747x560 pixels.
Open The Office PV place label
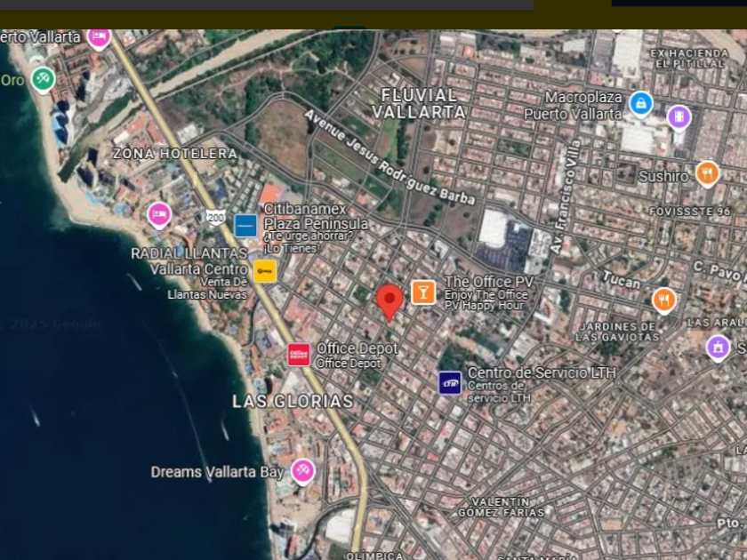[489, 282]
